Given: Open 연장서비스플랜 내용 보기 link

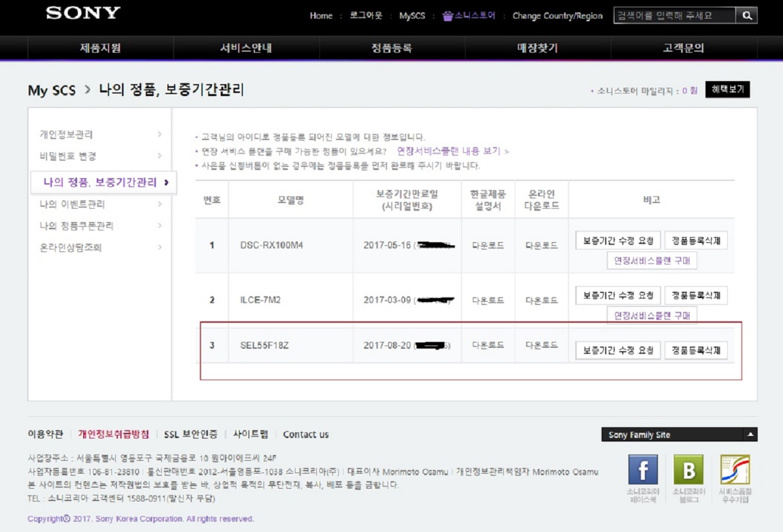Looking at the screenshot, I should click(x=449, y=151).
